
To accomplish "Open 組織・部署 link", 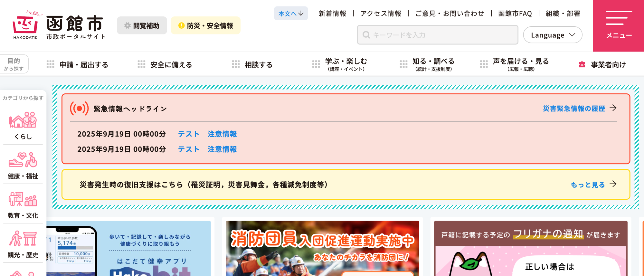I will click(563, 14).
